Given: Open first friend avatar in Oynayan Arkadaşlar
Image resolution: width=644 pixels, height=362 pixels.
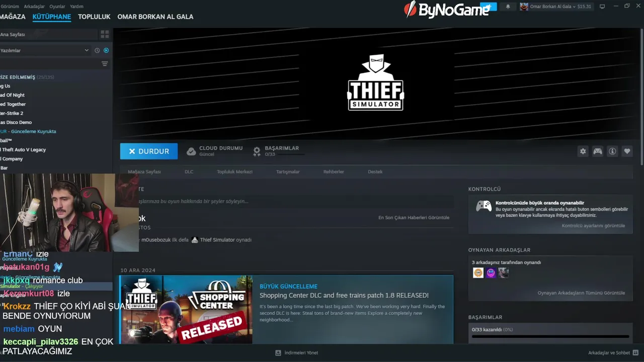Looking at the screenshot, I should [x=478, y=273].
